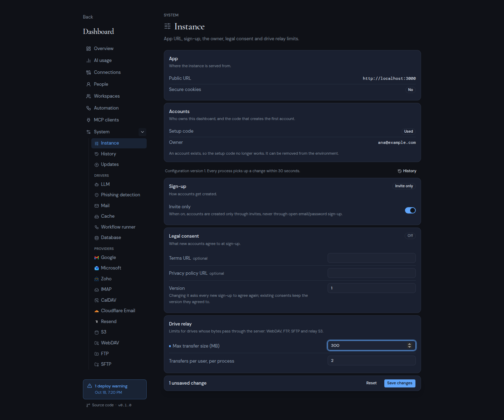The image size is (504, 420).
Task: Open the CalDAV provider page
Action: click(119, 300)
